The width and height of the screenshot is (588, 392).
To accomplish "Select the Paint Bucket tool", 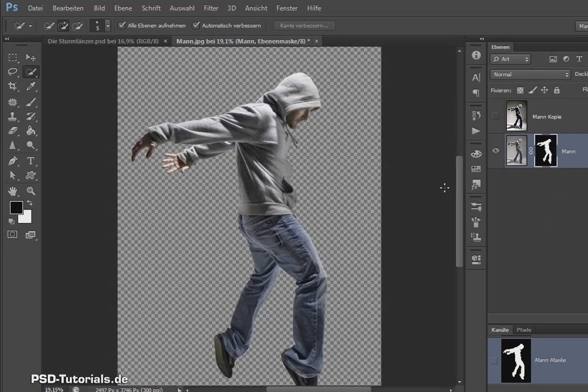I will point(31,131).
